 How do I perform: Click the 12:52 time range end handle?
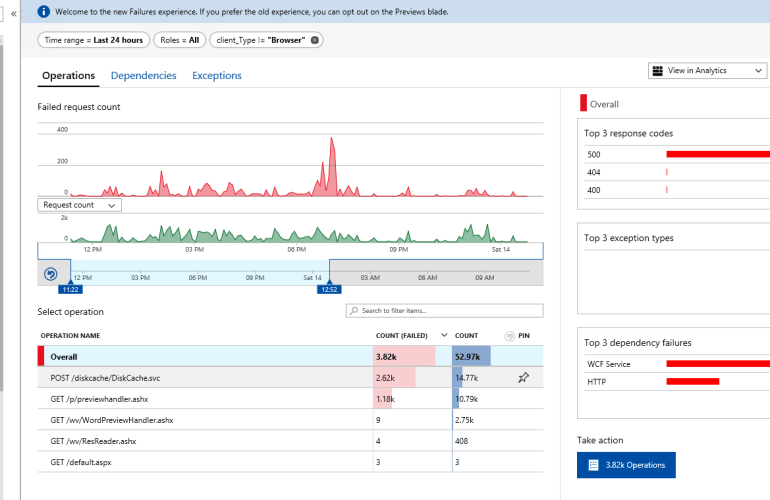tap(329, 289)
